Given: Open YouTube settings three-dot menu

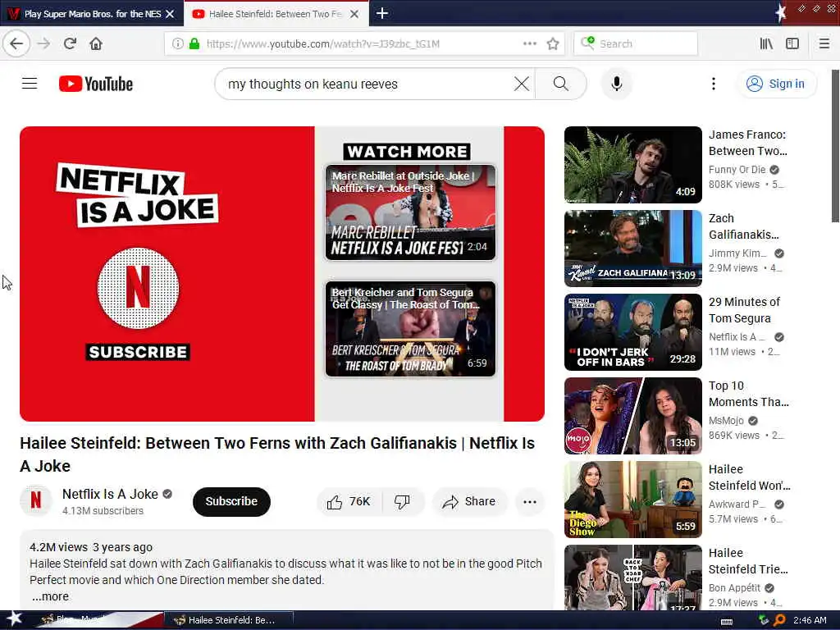Looking at the screenshot, I should coord(713,84).
